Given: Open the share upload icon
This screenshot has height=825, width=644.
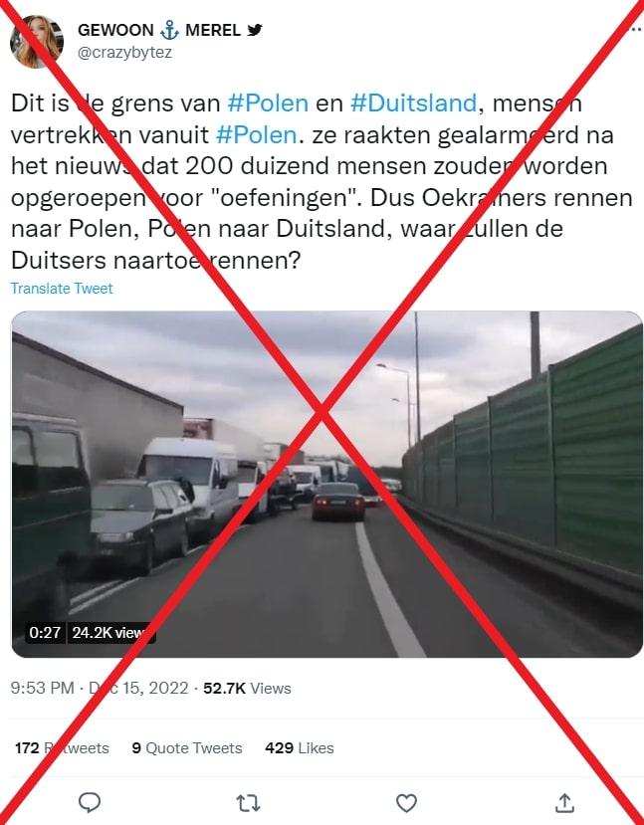Looking at the screenshot, I should click(x=564, y=803).
